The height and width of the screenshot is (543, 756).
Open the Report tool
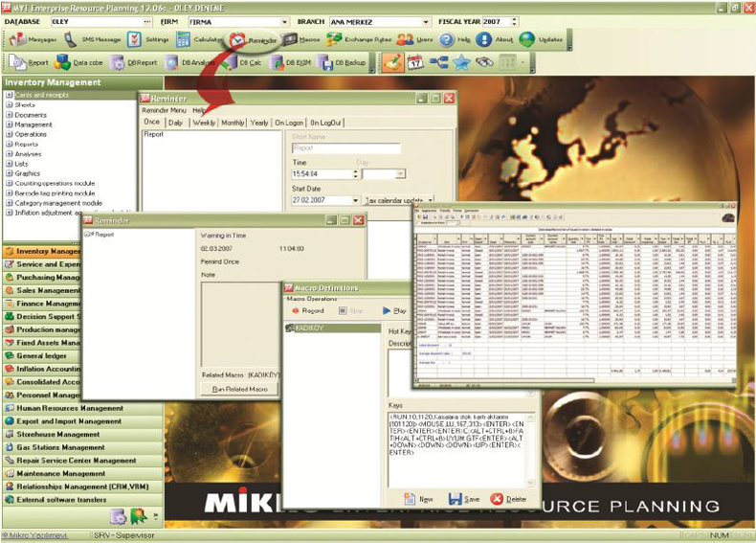click(x=29, y=62)
